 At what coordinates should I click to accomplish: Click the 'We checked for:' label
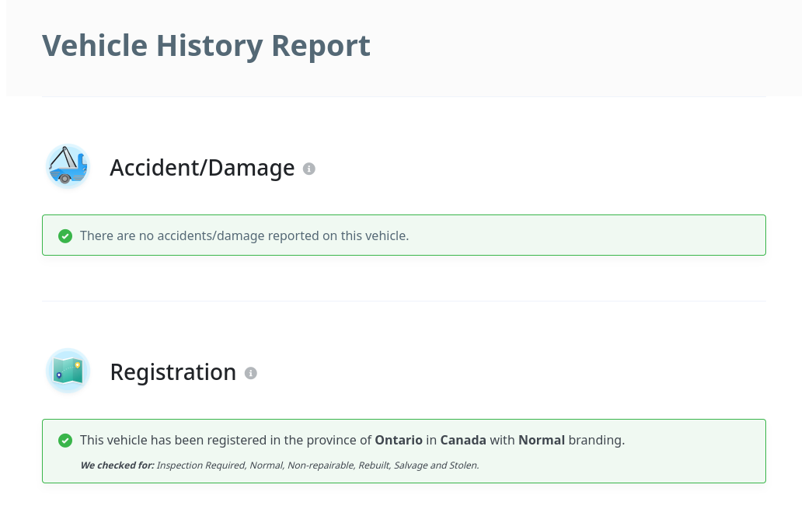117,465
